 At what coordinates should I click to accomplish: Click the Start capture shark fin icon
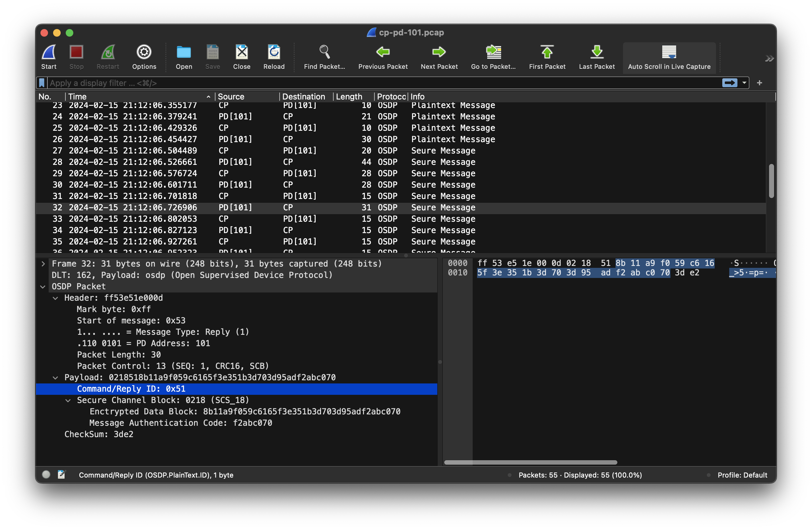tap(48, 52)
